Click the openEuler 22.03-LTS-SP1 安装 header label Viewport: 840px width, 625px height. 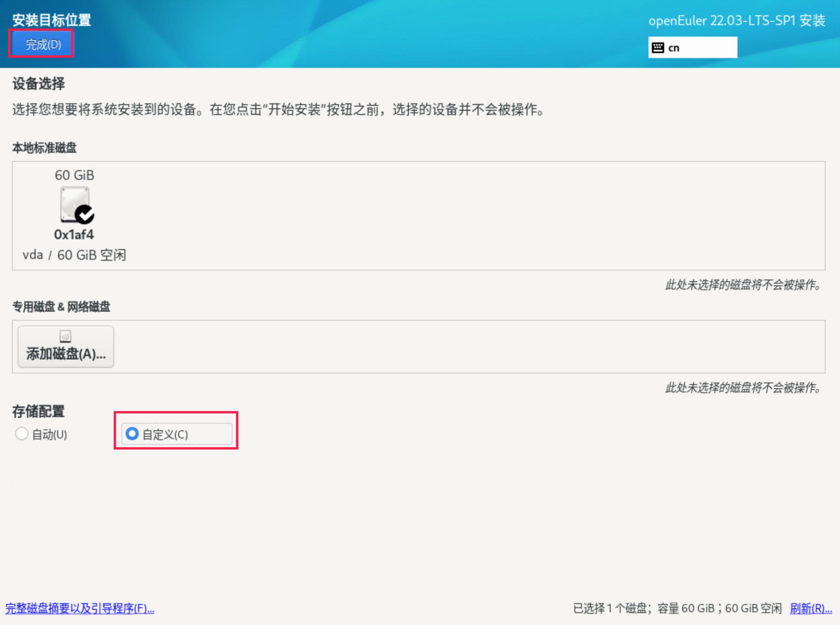[736, 21]
